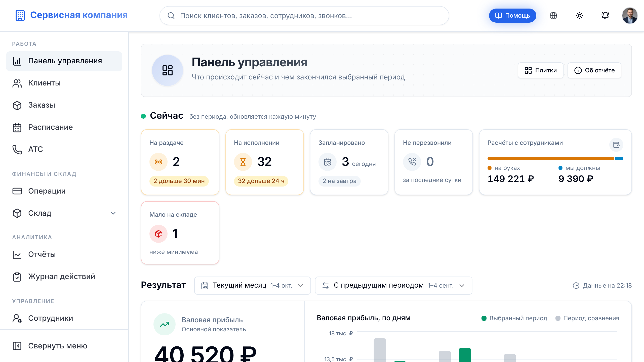Open the notifications bell
Viewport: 644px width, 362px height.
[605, 16]
